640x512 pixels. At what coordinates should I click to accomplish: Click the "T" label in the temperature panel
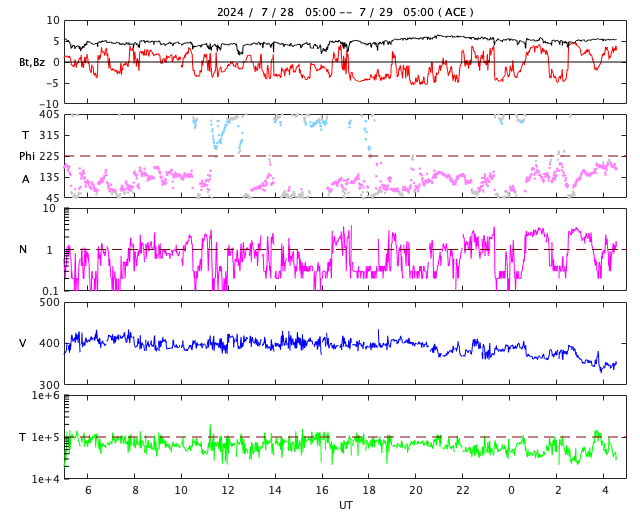[23, 437]
